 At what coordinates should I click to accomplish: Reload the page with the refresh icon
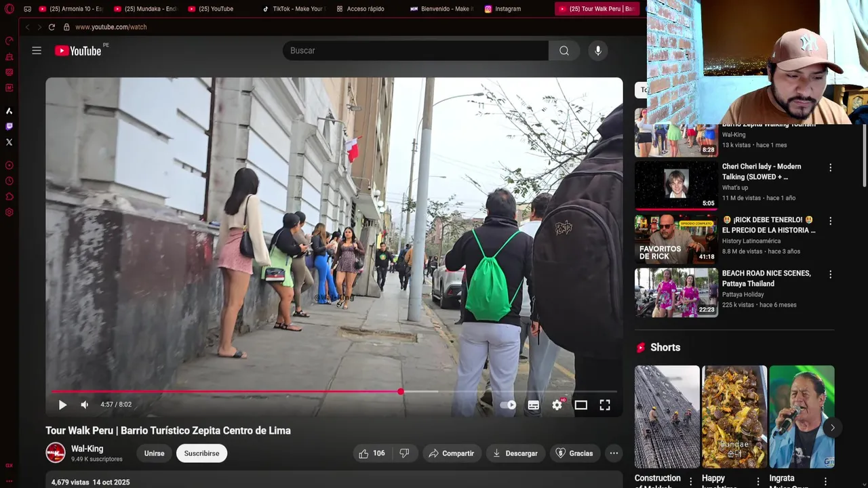[x=52, y=27]
